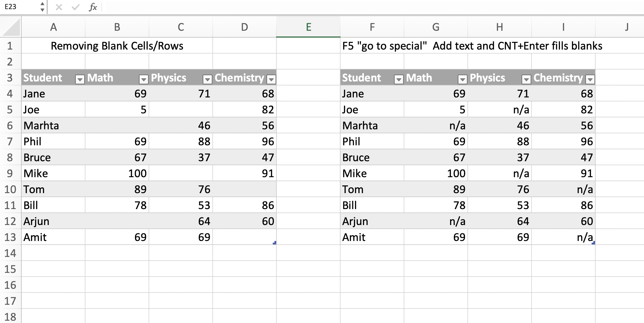
Task: Open the fx Insert Function icon
Action: pyautogui.click(x=93, y=7)
